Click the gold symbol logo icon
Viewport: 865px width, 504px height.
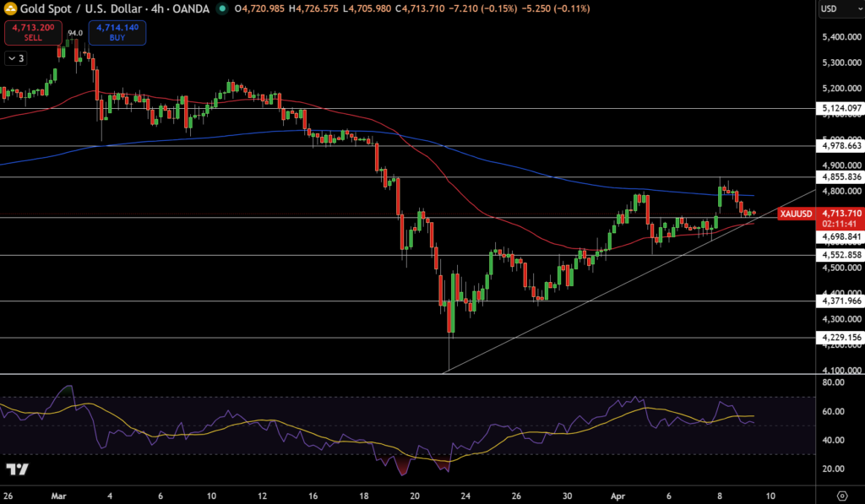12,8
